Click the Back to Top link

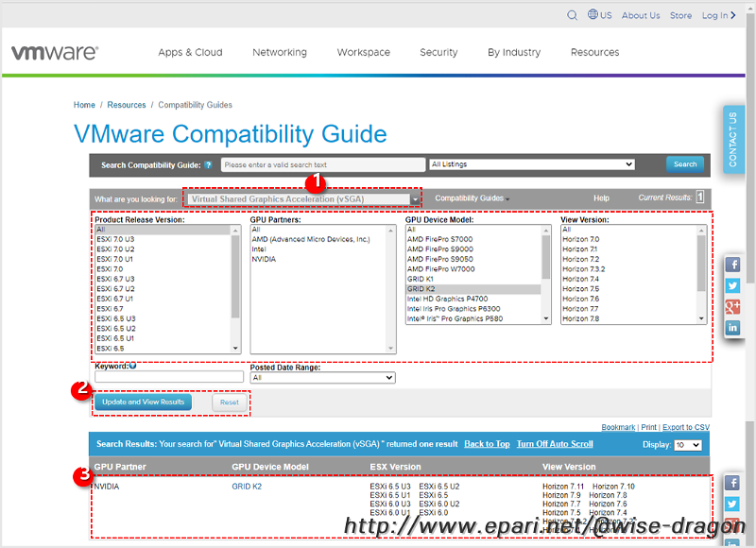pyautogui.click(x=487, y=444)
